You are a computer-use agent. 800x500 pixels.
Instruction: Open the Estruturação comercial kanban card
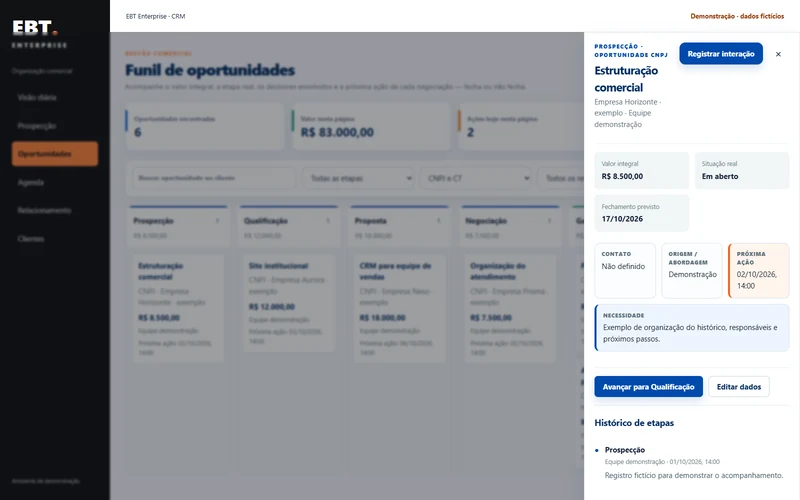[x=178, y=309]
